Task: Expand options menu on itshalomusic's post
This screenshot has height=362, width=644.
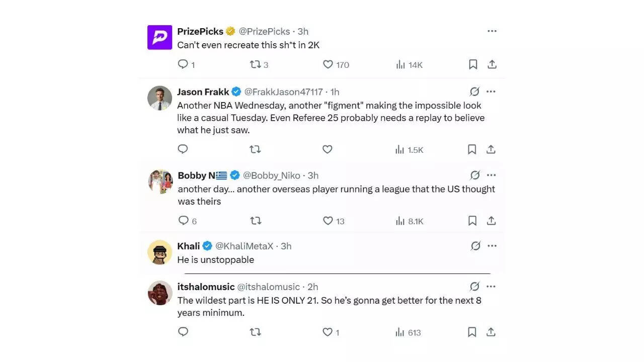Action: pyautogui.click(x=492, y=286)
